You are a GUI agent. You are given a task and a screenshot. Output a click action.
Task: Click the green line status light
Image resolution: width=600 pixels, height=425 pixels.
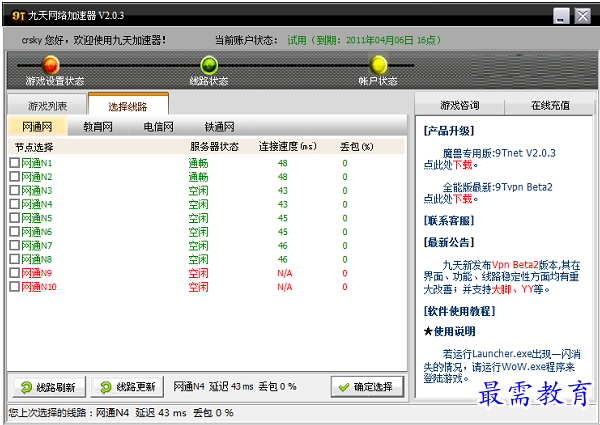[209, 65]
